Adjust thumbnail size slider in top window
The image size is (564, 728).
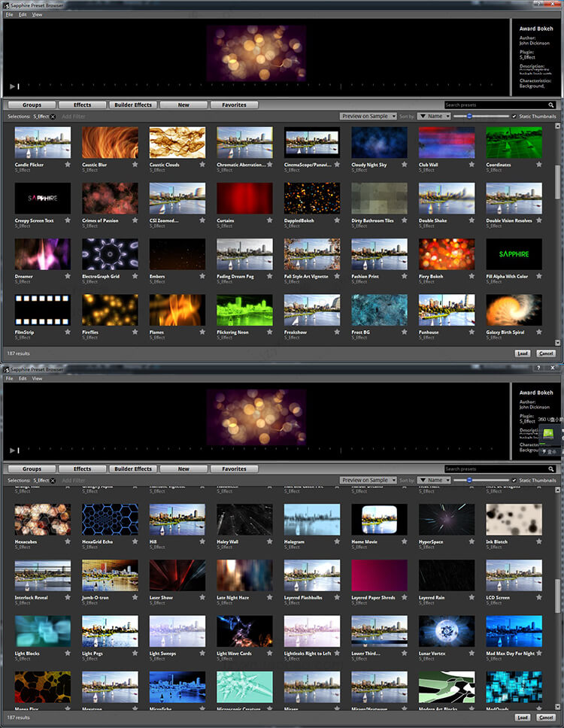pyautogui.click(x=469, y=116)
